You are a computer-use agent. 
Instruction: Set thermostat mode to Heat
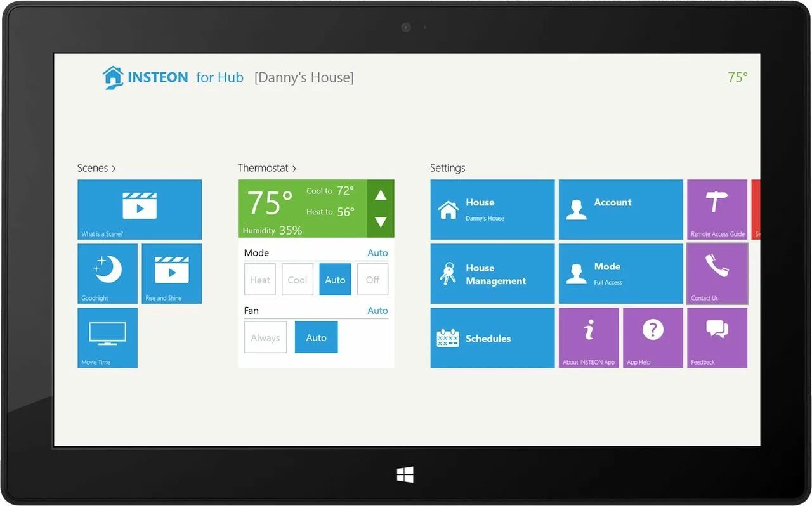coord(260,280)
